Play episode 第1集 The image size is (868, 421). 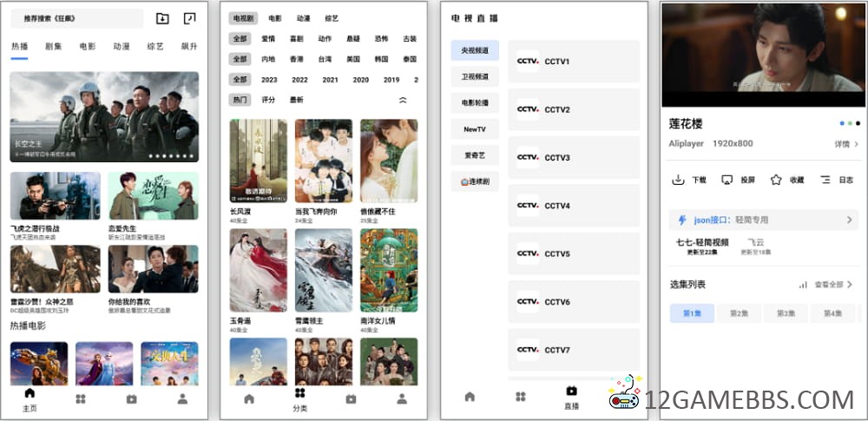click(x=692, y=313)
